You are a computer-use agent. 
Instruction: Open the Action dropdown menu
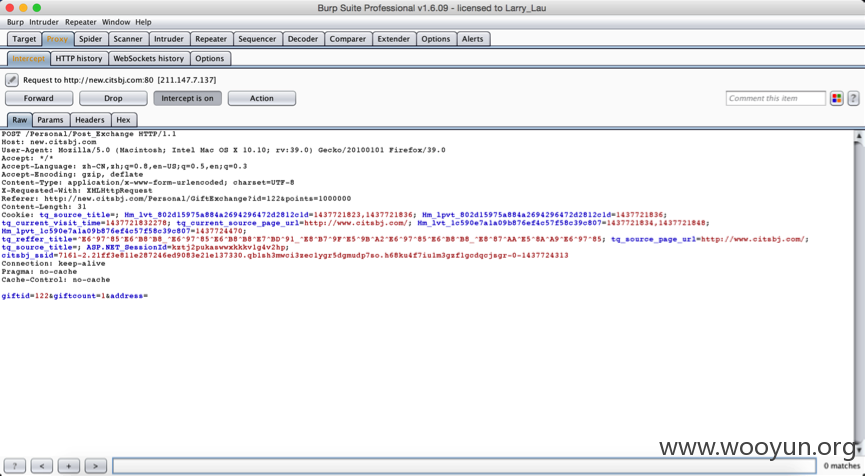[261, 98]
